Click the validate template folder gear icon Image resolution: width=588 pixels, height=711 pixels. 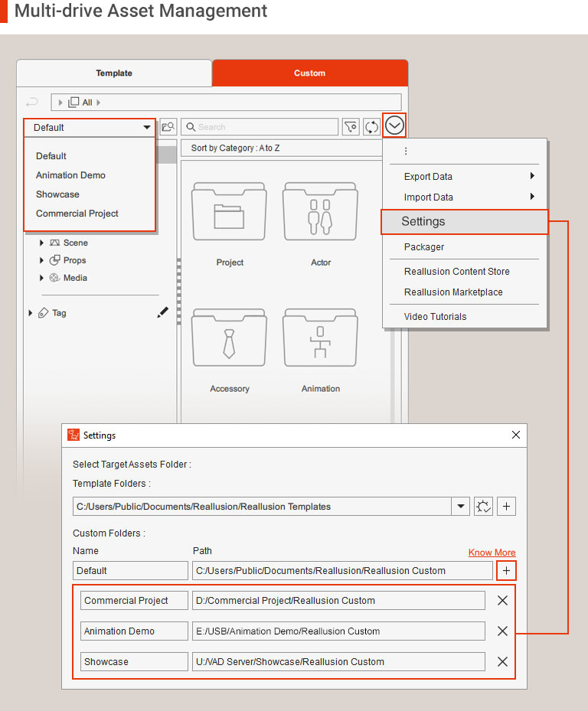click(483, 507)
